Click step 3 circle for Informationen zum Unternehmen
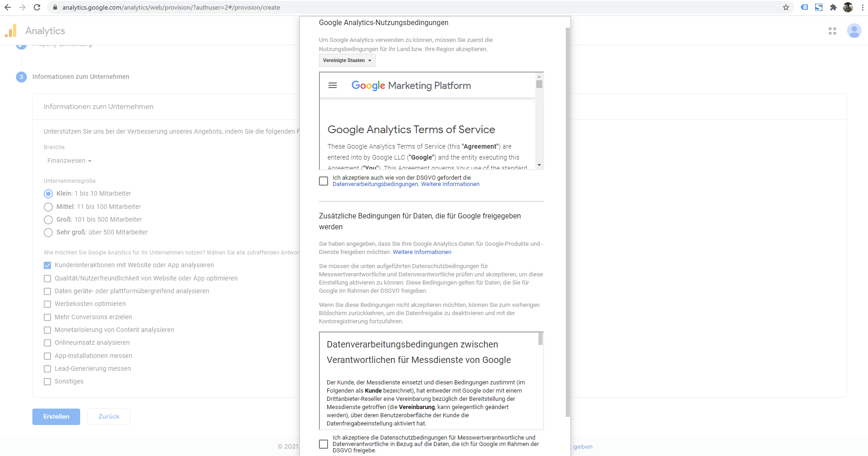This screenshot has height=456, width=868. 21,77
